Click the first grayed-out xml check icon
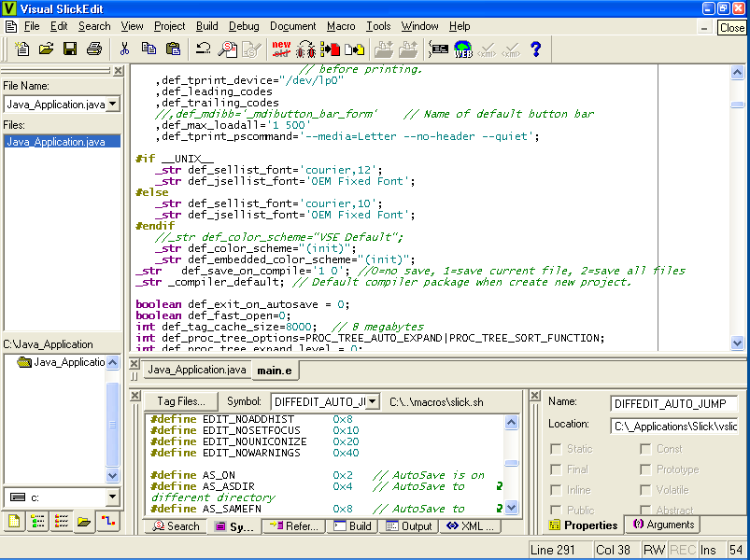 tap(487, 49)
